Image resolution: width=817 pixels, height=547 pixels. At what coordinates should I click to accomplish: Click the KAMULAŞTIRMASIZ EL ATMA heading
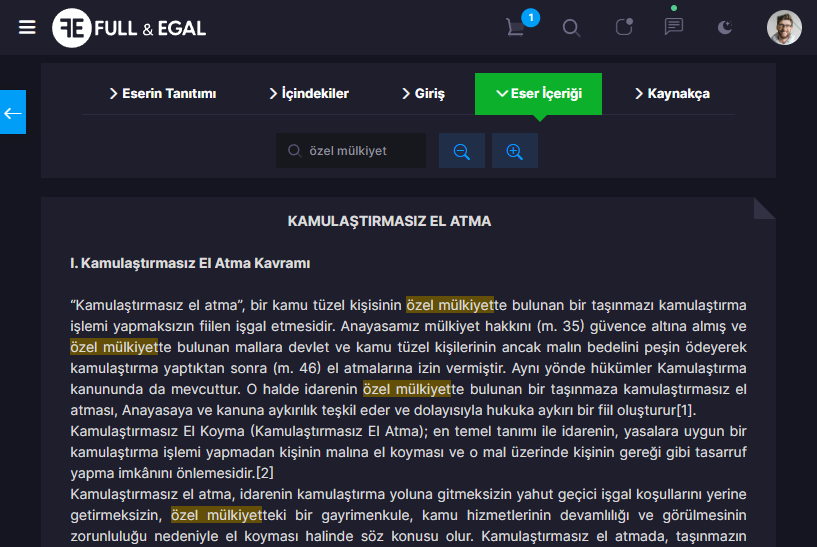click(x=389, y=221)
